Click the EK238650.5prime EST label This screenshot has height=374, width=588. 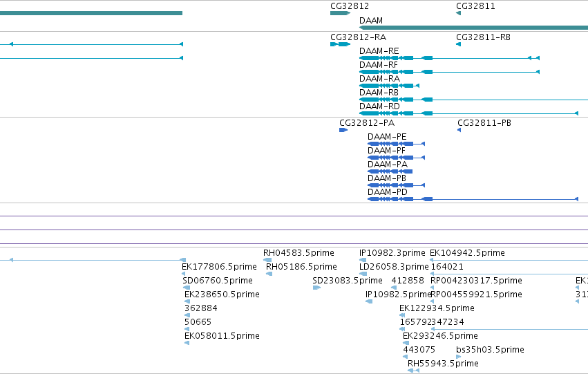[x=222, y=295]
